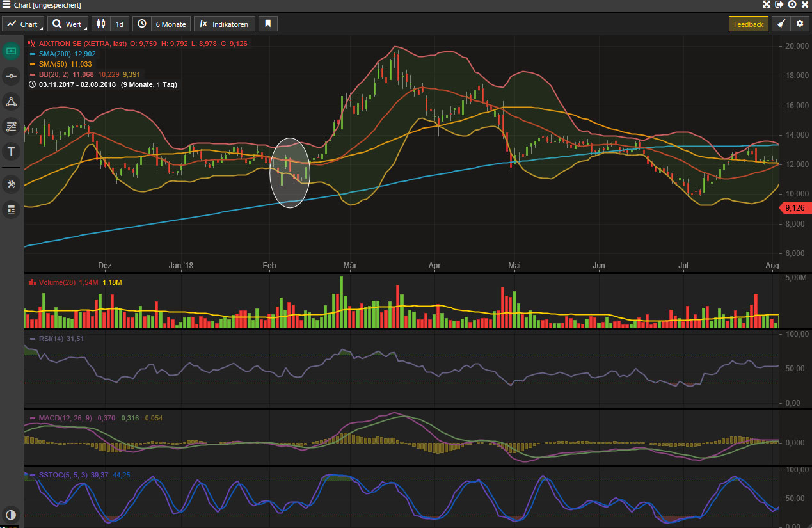
Task: Open chart settings gear icon
Action: [x=799, y=24]
